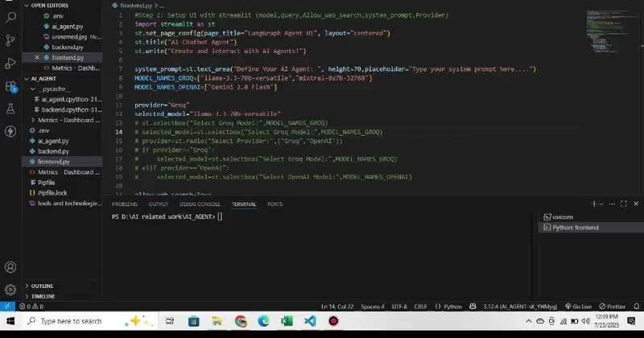
Task: Open the Accounts menu icon
Action: pos(10,267)
